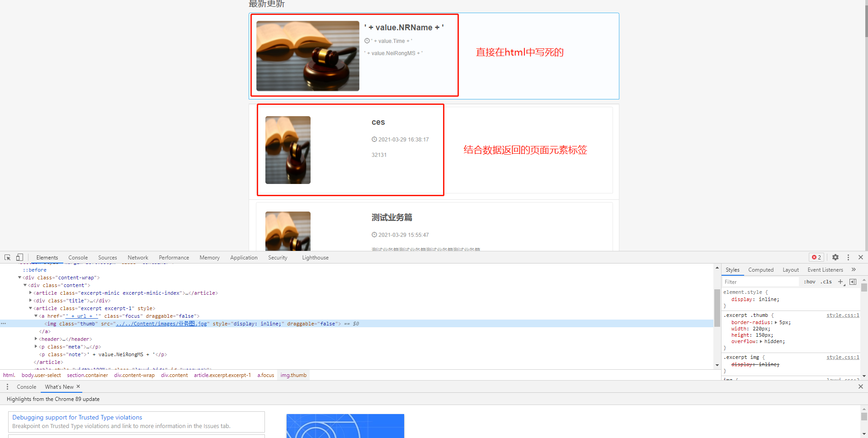
Task: Switch to the Layout tab
Action: click(x=791, y=269)
